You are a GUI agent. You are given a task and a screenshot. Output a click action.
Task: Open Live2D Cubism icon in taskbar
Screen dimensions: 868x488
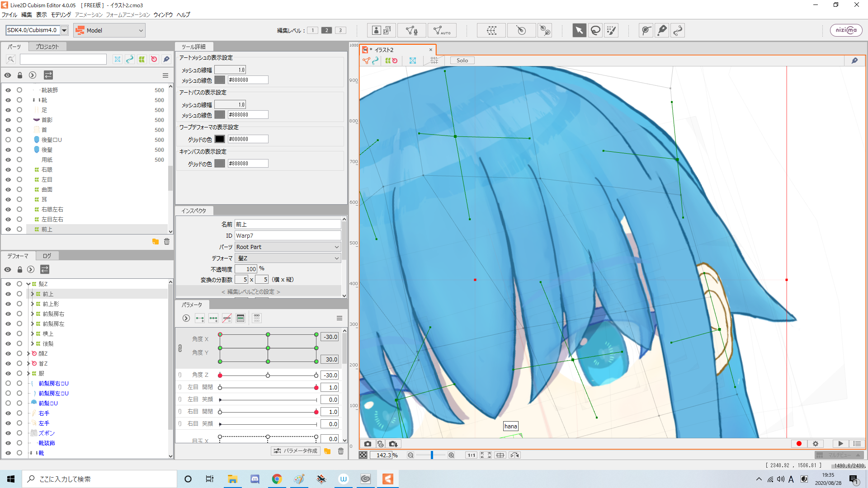388,479
